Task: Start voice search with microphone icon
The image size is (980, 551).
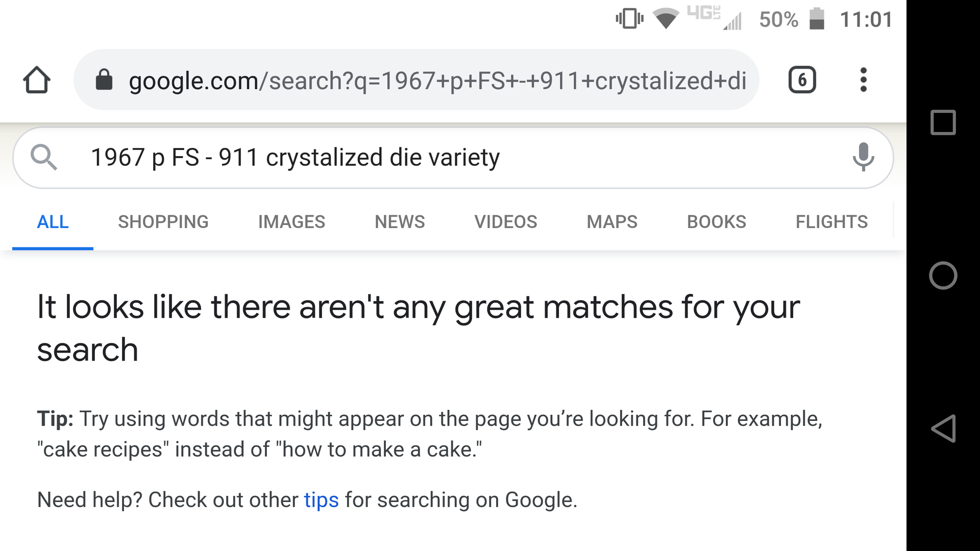Action: 863,157
